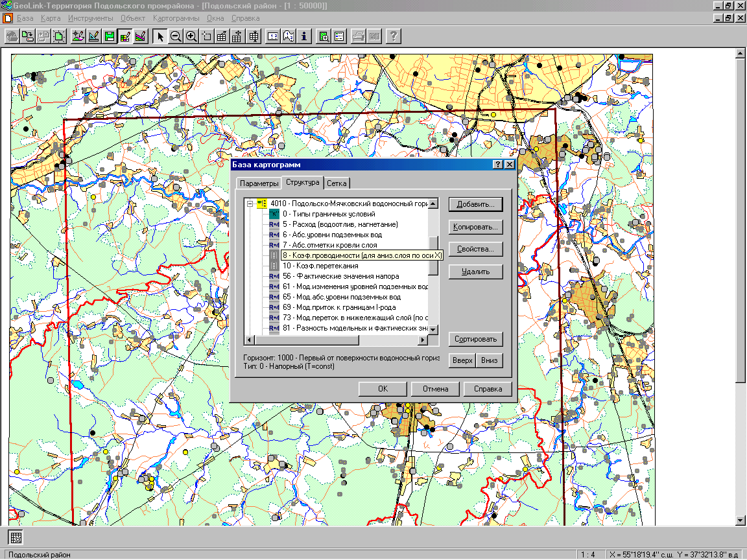Click the selection frame crosshair tool icon
The image size is (747, 560).
tap(207, 36)
